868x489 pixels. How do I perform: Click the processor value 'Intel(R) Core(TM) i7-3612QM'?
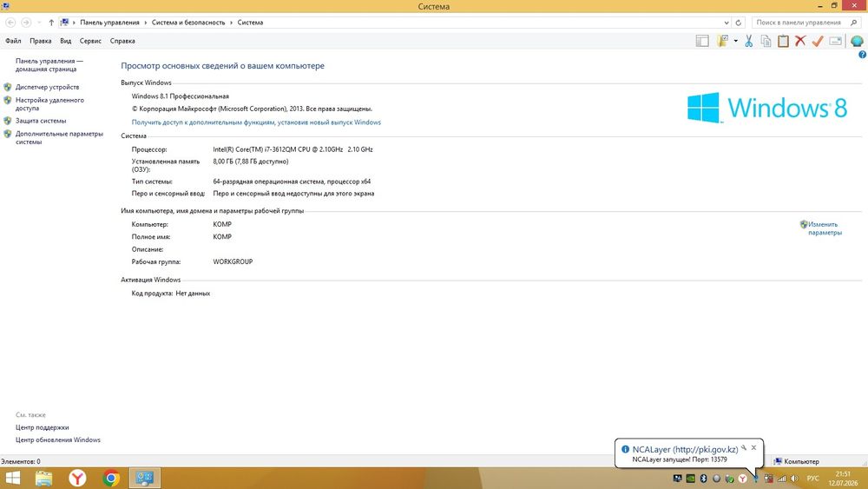point(293,149)
